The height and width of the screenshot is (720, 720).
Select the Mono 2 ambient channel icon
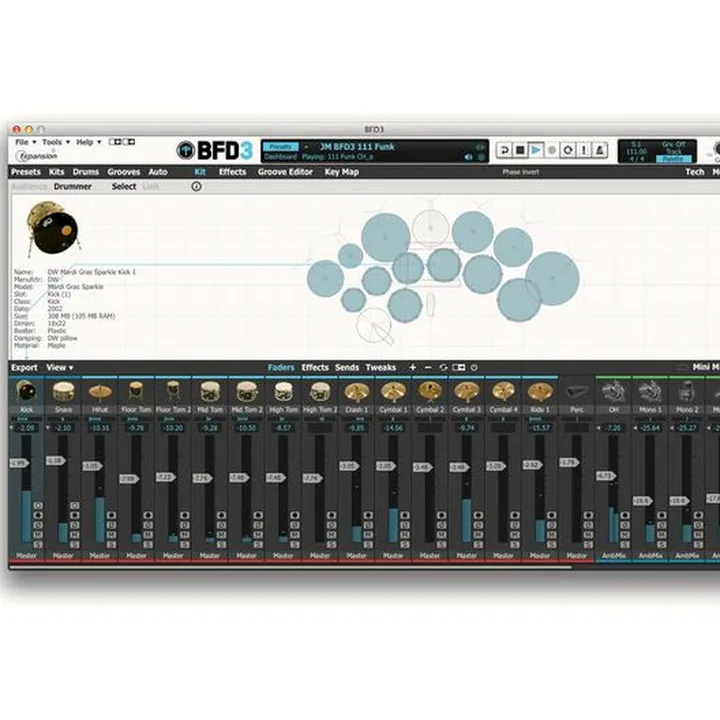[x=686, y=392]
